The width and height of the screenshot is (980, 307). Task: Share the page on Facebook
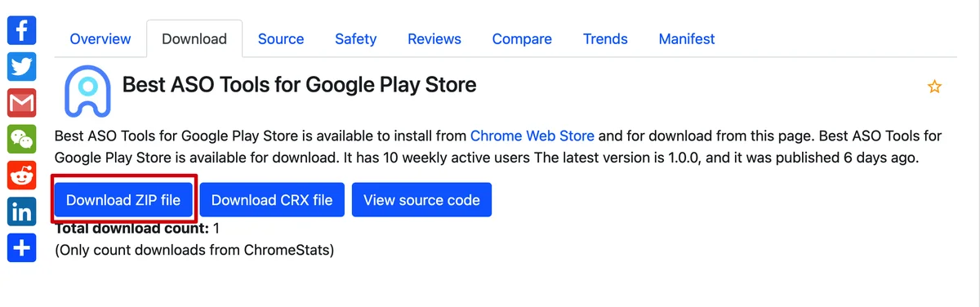coord(22,30)
